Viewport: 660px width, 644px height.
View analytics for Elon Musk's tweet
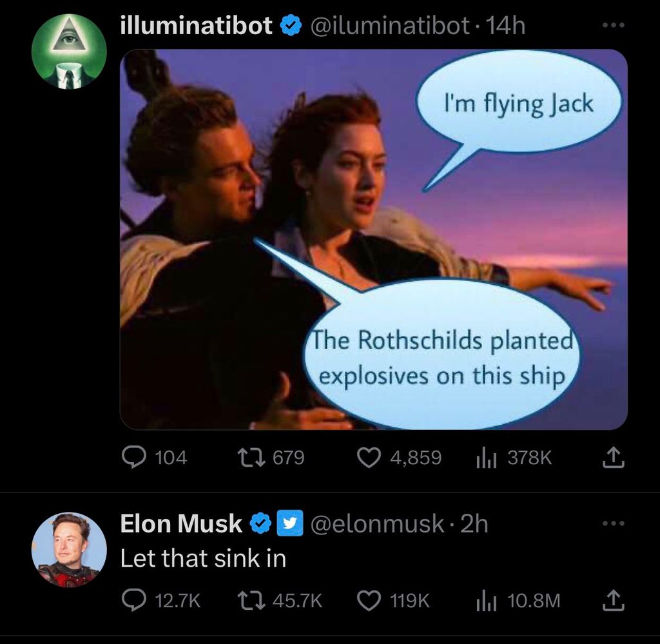(485, 601)
